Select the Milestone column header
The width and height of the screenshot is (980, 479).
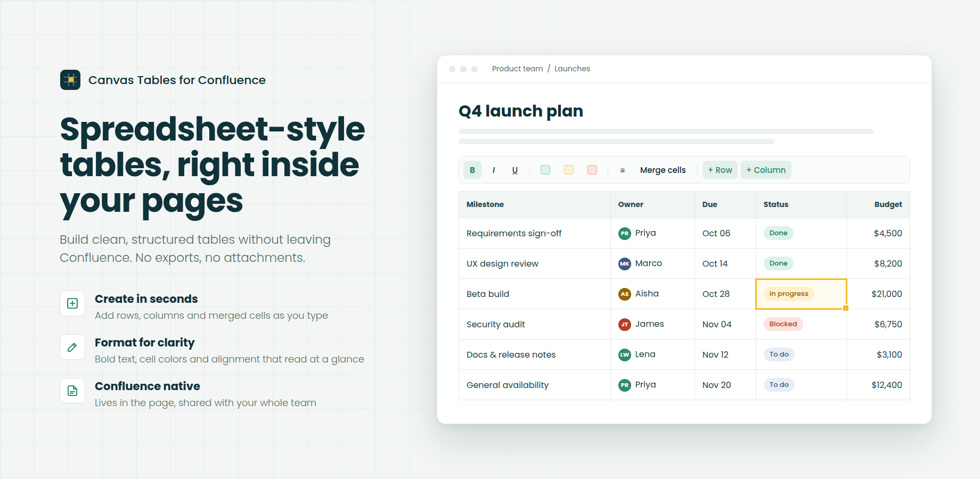click(535, 204)
